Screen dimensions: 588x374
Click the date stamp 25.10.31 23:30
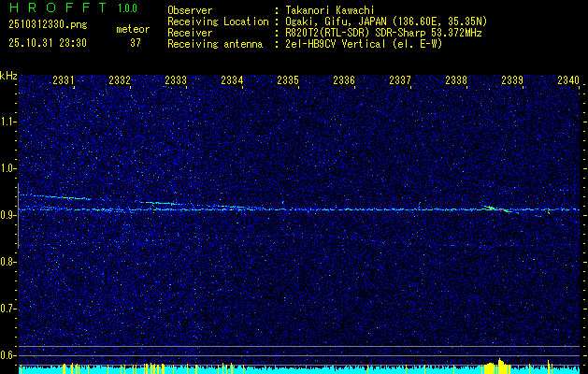[48, 43]
